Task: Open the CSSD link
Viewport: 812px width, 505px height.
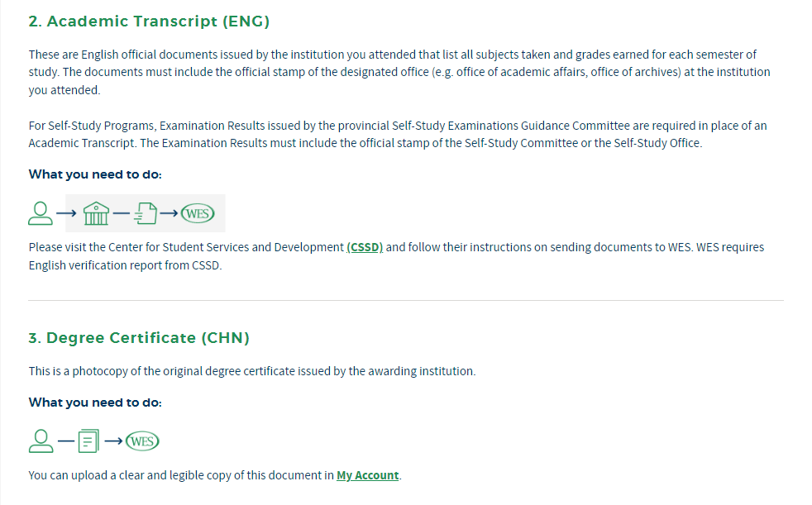Action: pyautogui.click(x=365, y=247)
